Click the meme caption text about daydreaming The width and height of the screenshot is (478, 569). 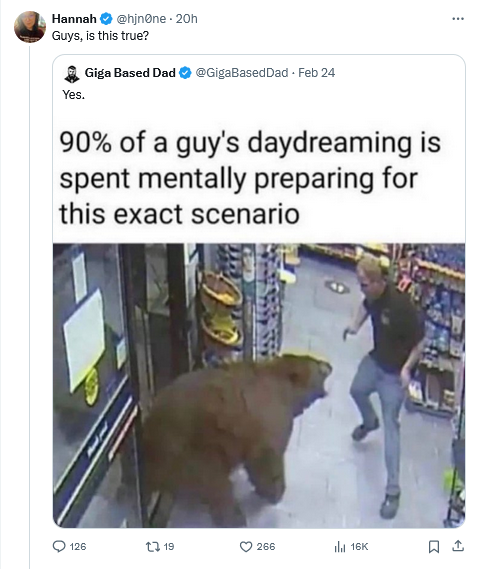point(250,178)
